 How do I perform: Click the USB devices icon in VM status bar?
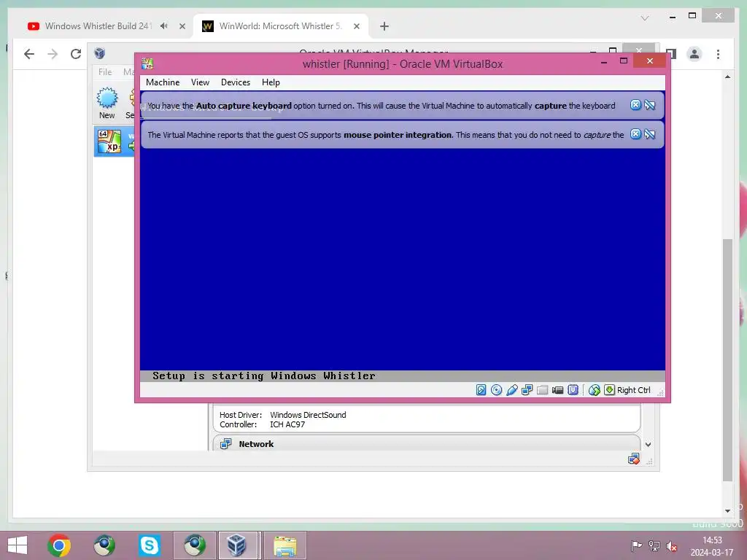(x=512, y=390)
